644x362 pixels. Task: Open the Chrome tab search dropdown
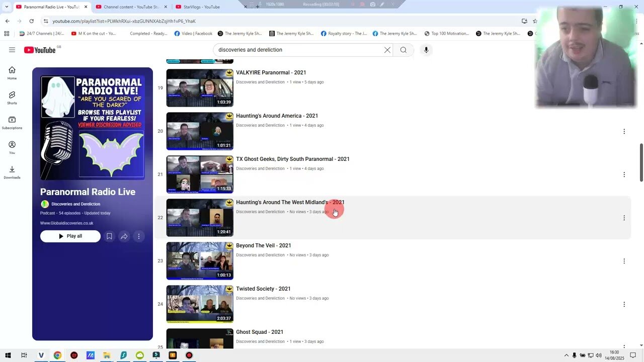[7, 7]
